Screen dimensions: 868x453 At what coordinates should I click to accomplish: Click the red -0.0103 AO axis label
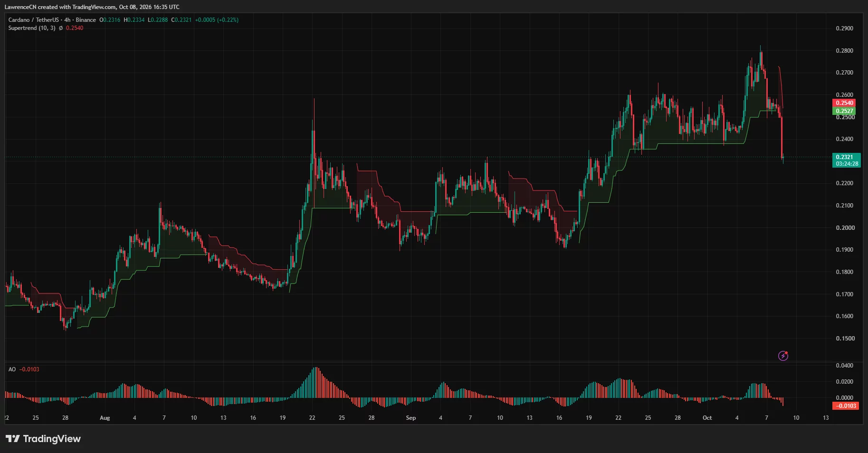coord(846,406)
